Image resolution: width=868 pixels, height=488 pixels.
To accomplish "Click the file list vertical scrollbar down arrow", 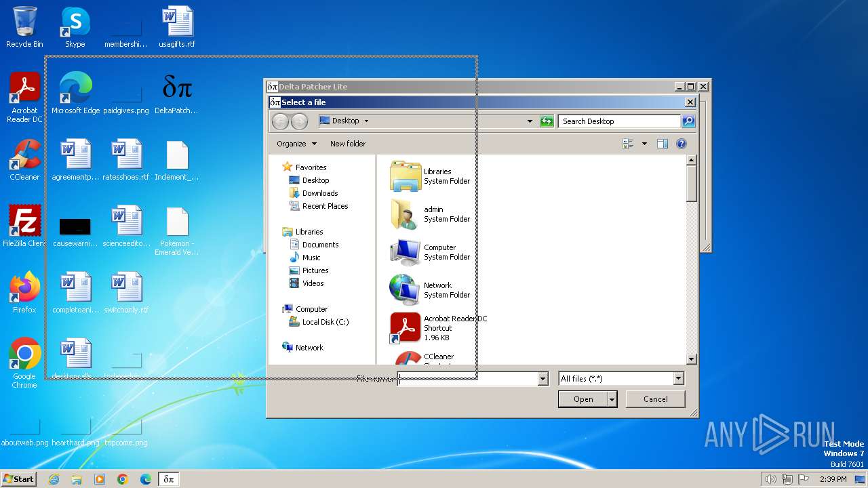I will pos(692,359).
